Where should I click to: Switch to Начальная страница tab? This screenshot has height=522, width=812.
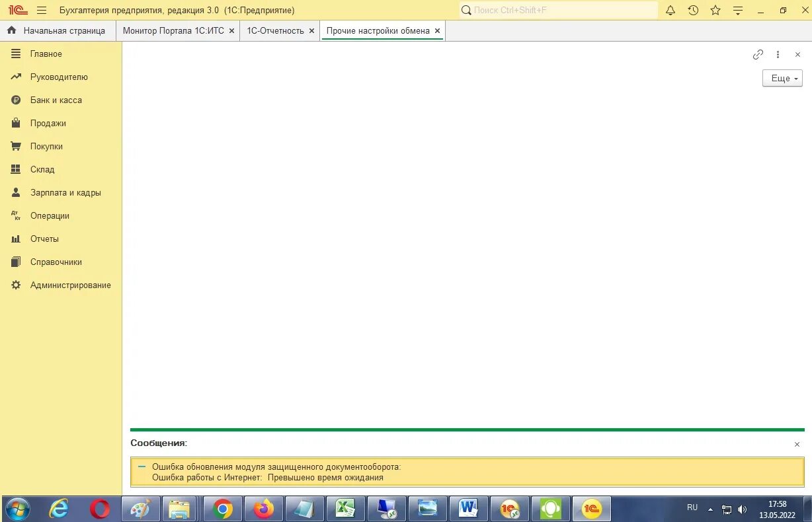tap(57, 30)
